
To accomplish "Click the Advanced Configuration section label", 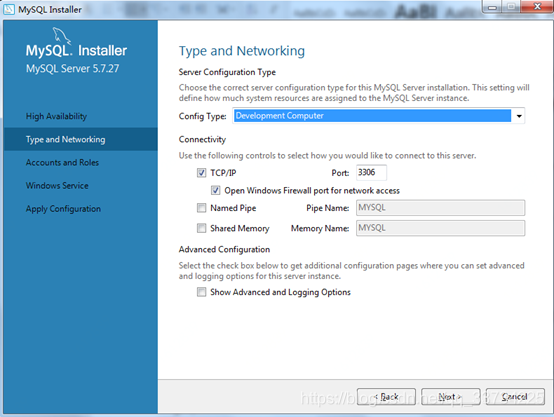I will coord(224,249).
